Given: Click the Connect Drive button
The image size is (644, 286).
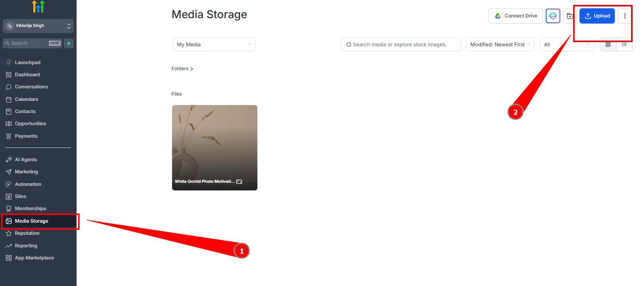Looking at the screenshot, I should point(515,16).
